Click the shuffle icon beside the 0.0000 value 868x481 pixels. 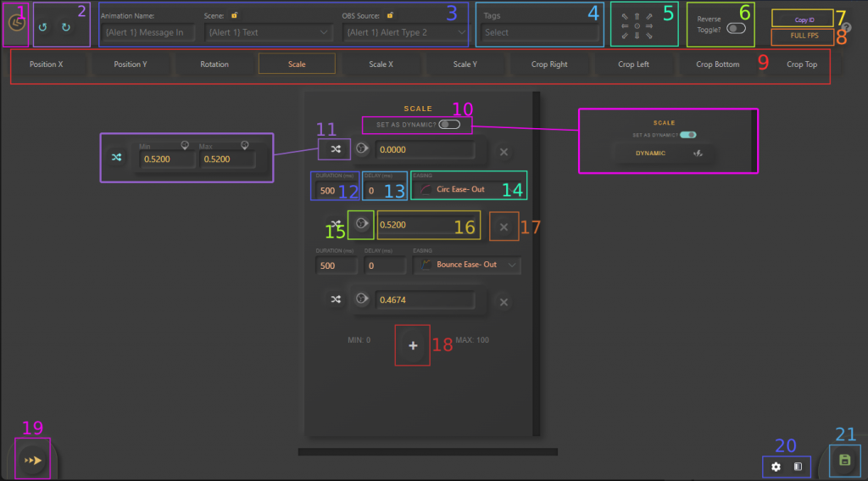coord(336,150)
